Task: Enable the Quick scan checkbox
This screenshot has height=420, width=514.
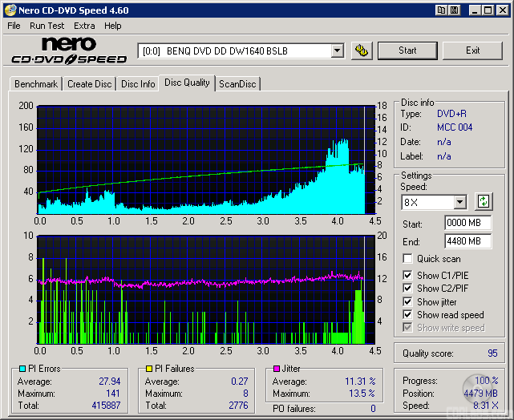Action: tap(408, 259)
